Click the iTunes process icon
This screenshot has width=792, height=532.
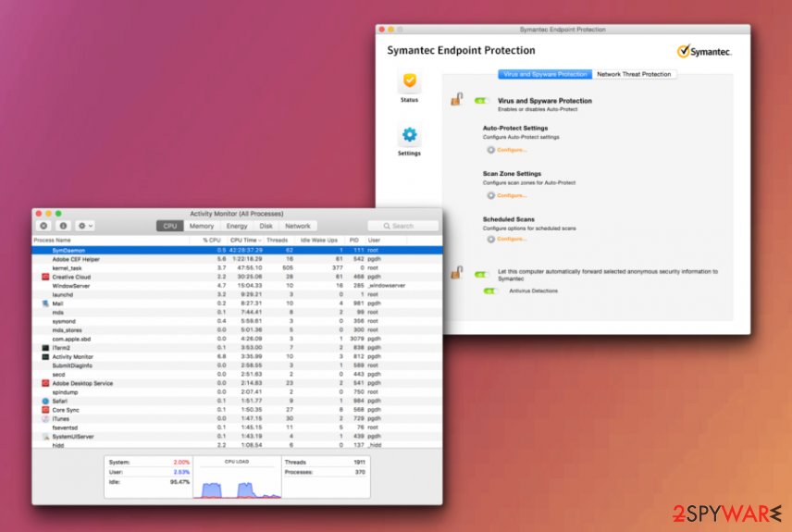click(45, 419)
